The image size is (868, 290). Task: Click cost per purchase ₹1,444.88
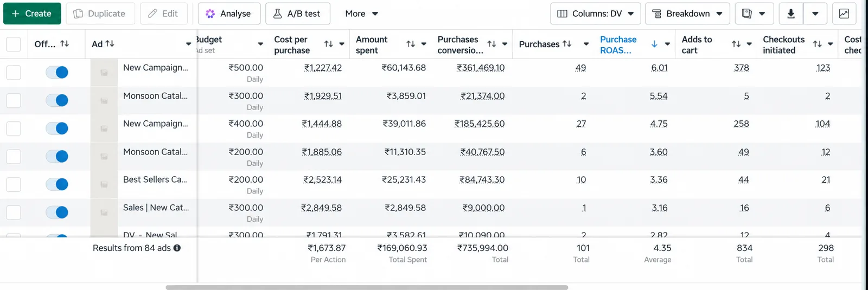[x=322, y=124]
